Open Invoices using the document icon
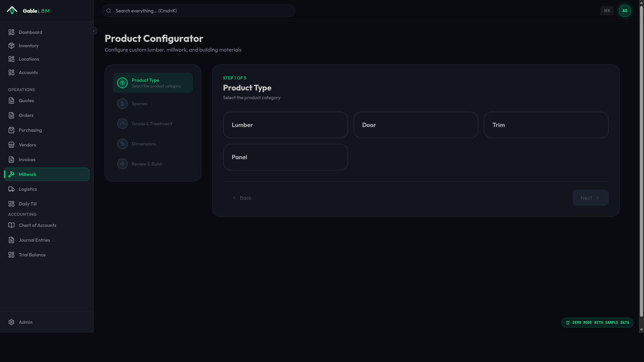This screenshot has width=644, height=362. [x=11, y=160]
